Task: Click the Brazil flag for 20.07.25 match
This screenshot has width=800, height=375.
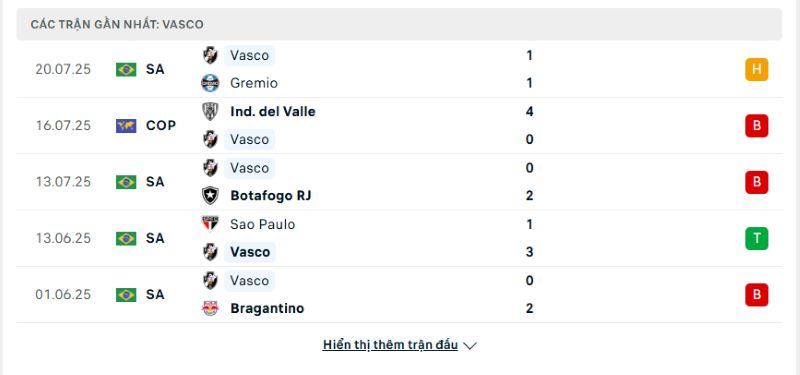Action: pos(126,69)
